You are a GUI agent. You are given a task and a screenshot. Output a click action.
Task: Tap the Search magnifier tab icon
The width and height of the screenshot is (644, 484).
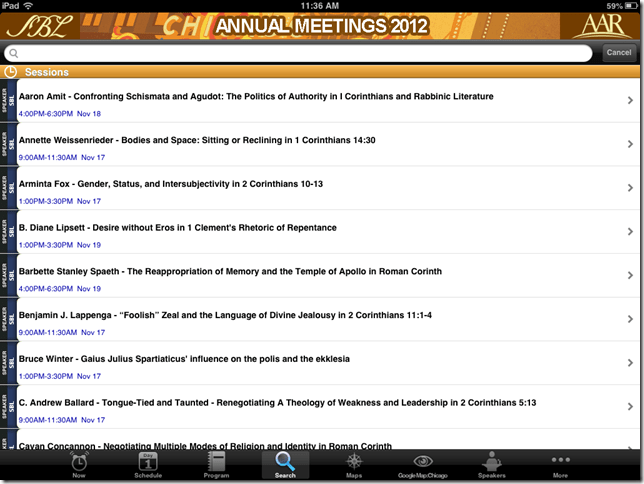pyautogui.click(x=285, y=461)
